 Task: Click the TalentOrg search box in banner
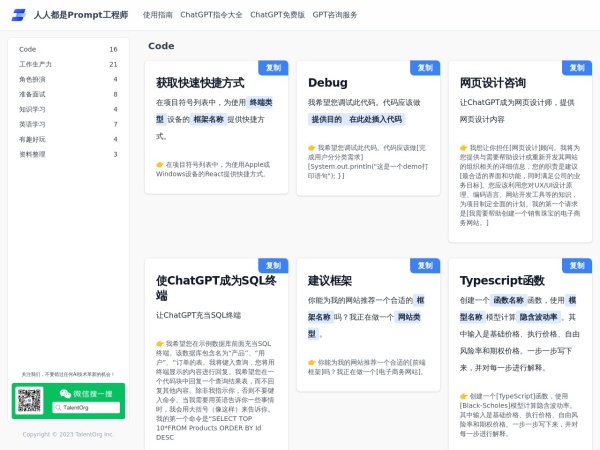click(x=85, y=408)
